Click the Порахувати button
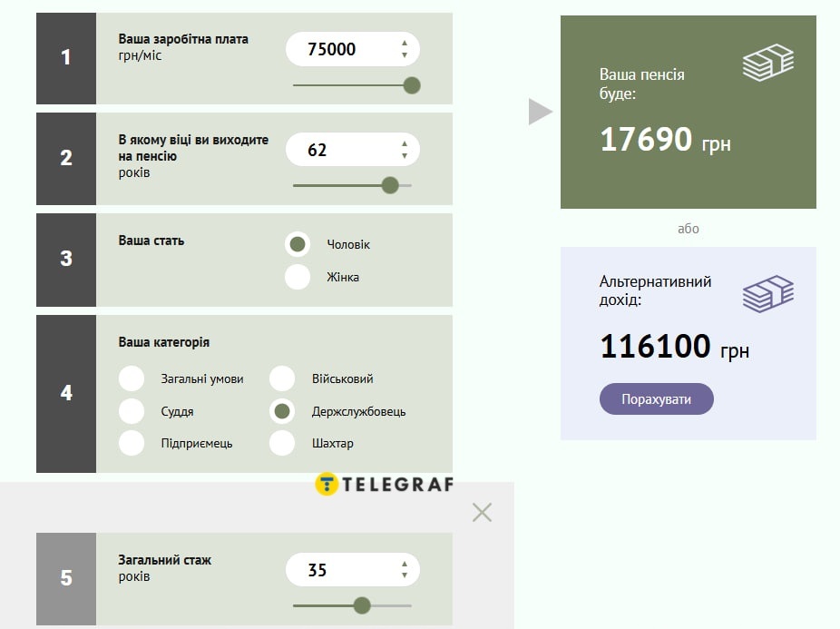This screenshot has height=629, width=840. click(656, 399)
